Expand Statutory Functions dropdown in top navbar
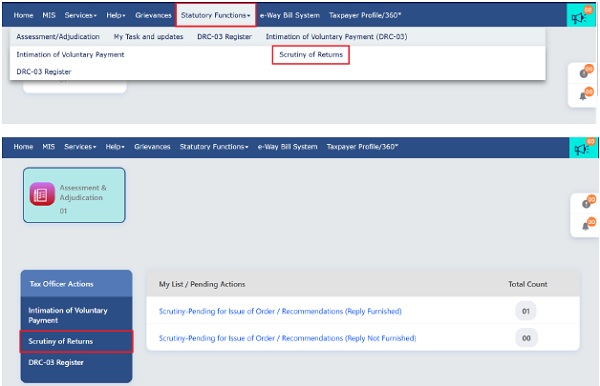600x386 pixels. [215, 15]
